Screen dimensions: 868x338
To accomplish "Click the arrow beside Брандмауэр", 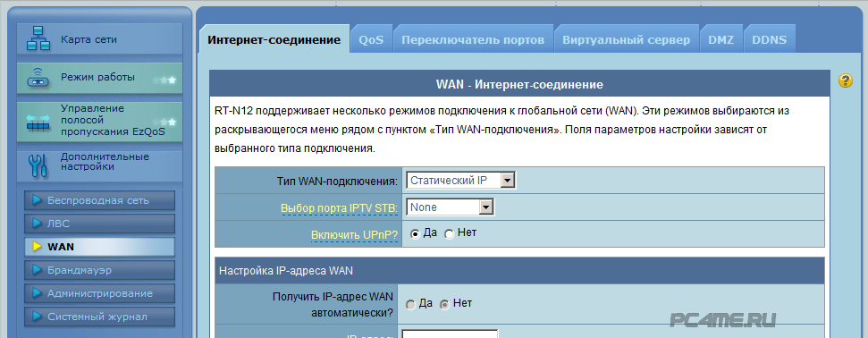I will (x=37, y=270).
